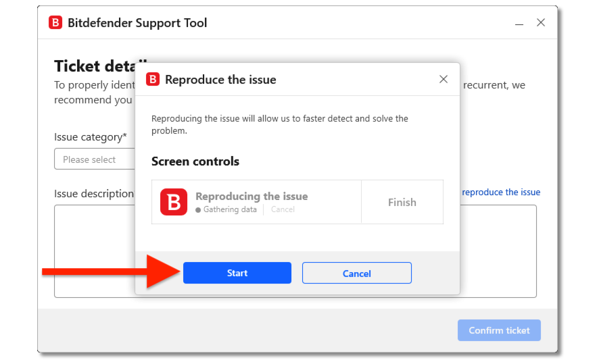Click the 'Reproducing the issue' label
Screen dimensions: 599x364
click(251, 197)
